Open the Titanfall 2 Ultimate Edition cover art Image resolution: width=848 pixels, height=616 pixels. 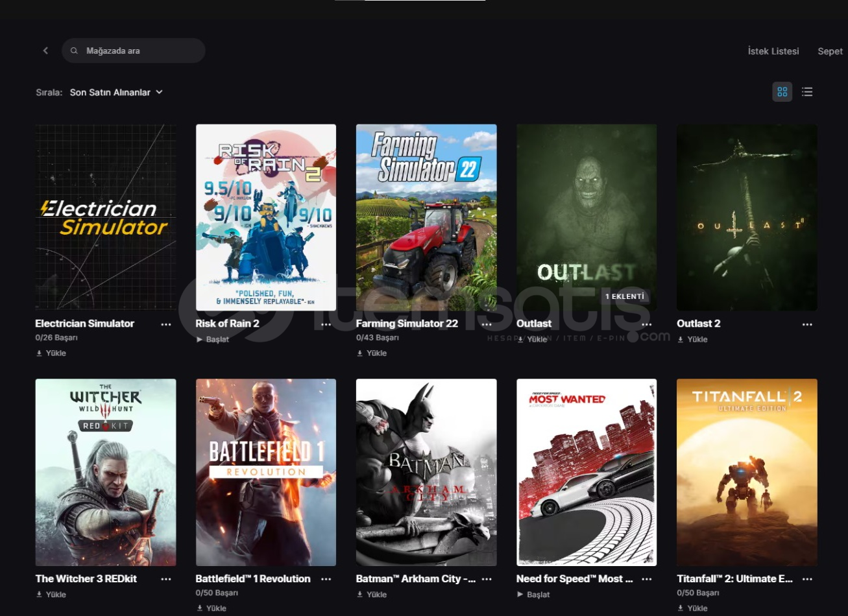(747, 472)
